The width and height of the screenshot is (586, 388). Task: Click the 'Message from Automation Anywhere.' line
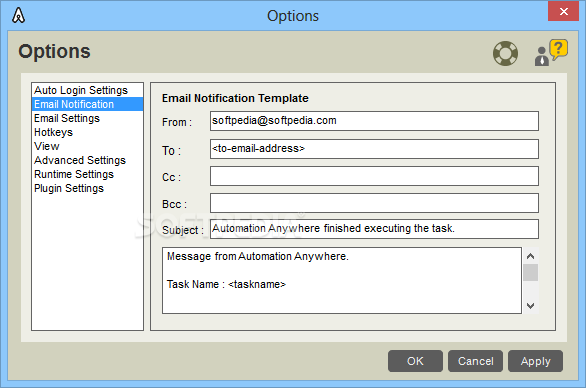(x=257, y=256)
